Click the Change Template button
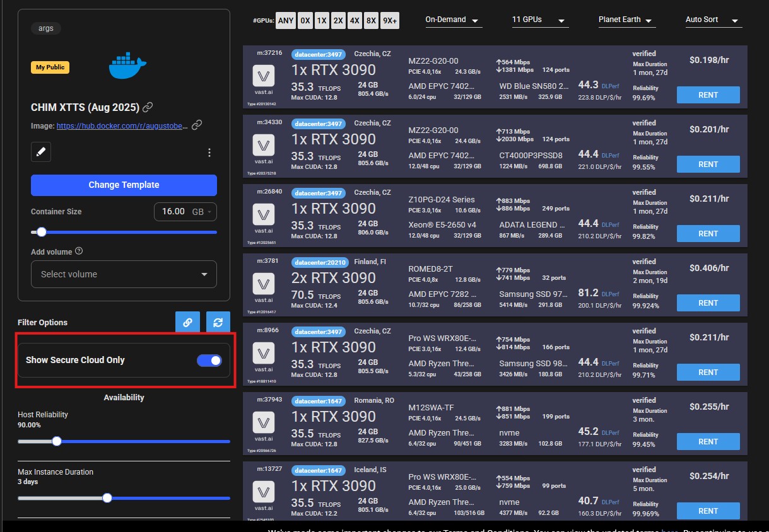The width and height of the screenshot is (769, 532). click(x=124, y=185)
